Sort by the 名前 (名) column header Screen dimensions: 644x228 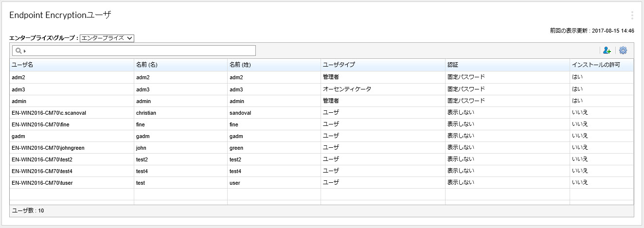(x=146, y=65)
